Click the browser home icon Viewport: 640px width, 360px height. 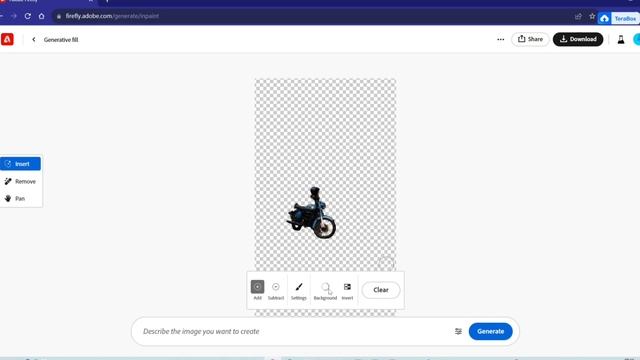click(41, 16)
